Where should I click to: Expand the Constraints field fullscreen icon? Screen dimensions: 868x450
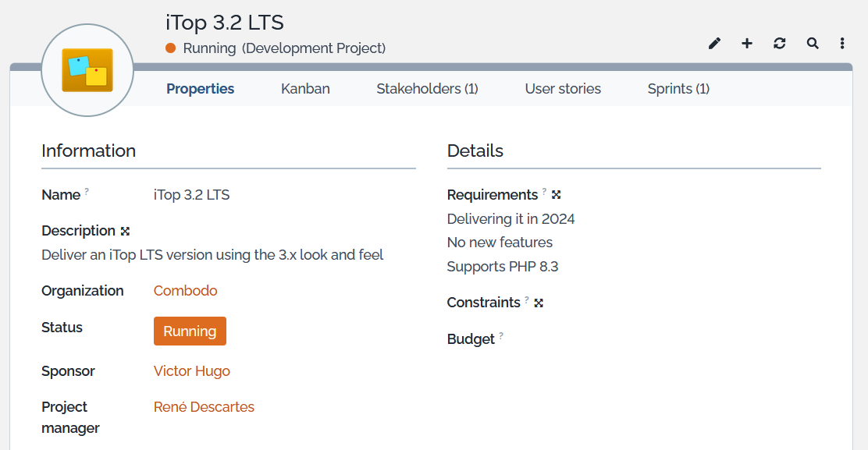click(x=539, y=303)
